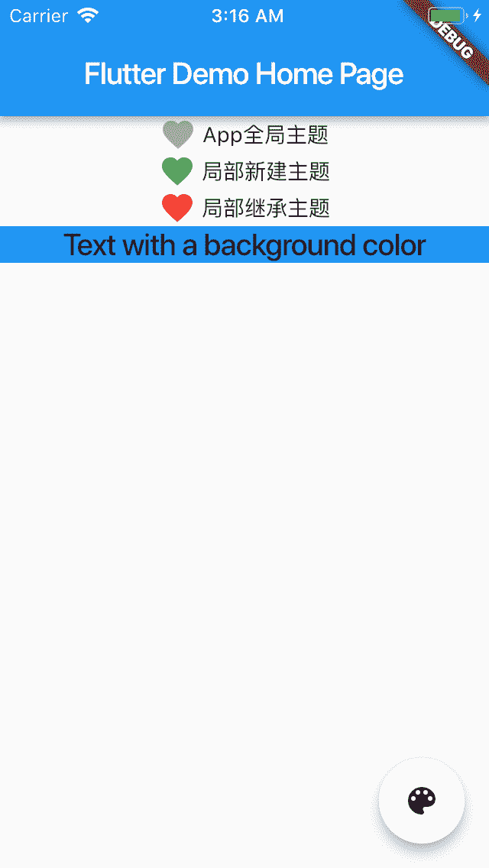Tap the Carrier status text
The height and width of the screenshot is (868, 489).
tap(38, 16)
